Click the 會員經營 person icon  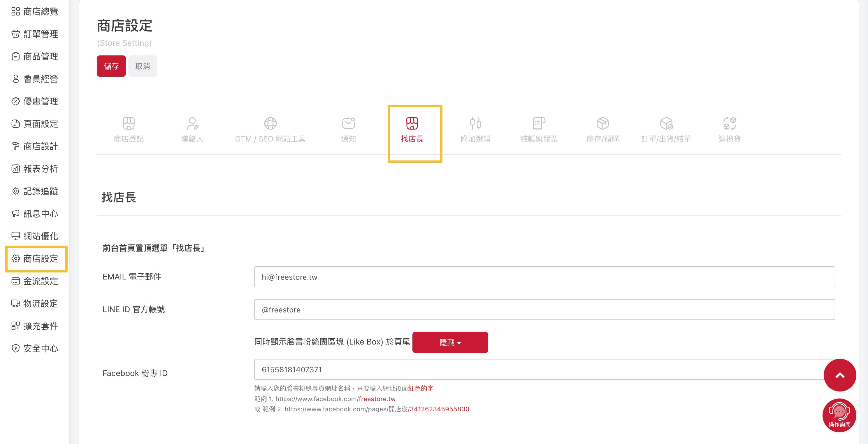pyautogui.click(x=15, y=79)
